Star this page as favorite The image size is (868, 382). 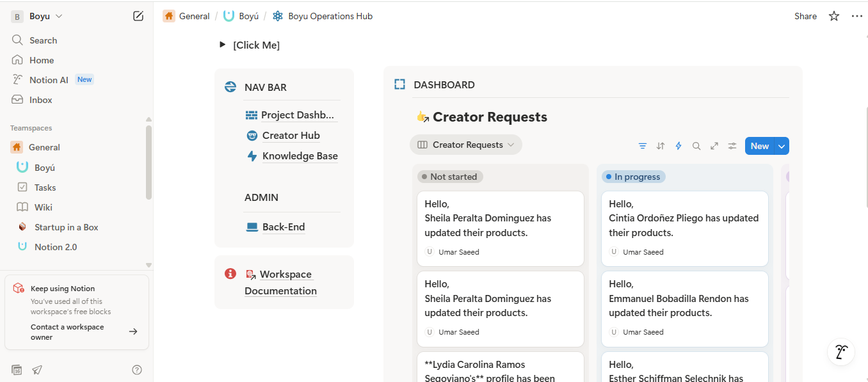coord(833,16)
